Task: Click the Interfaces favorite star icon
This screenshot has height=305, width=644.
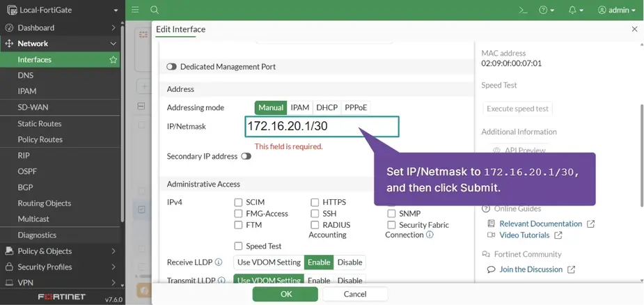Action: point(113,60)
